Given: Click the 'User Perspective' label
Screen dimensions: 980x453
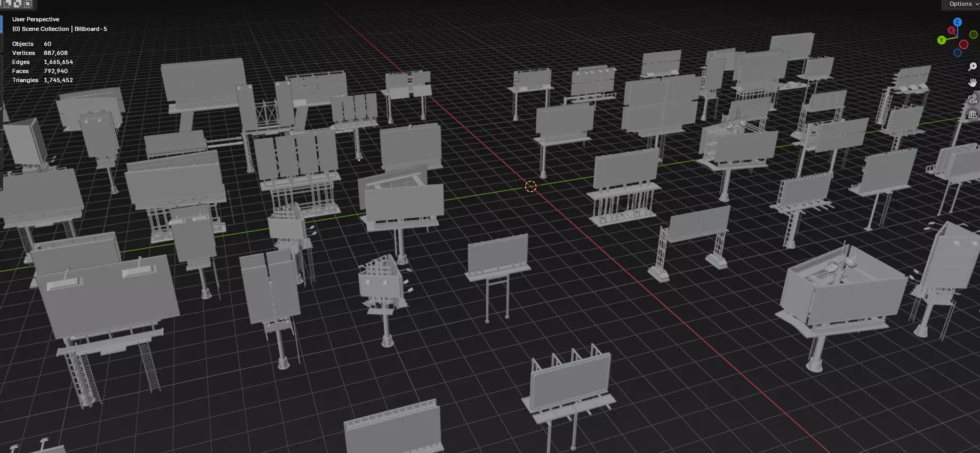Looking at the screenshot, I should coord(36,19).
